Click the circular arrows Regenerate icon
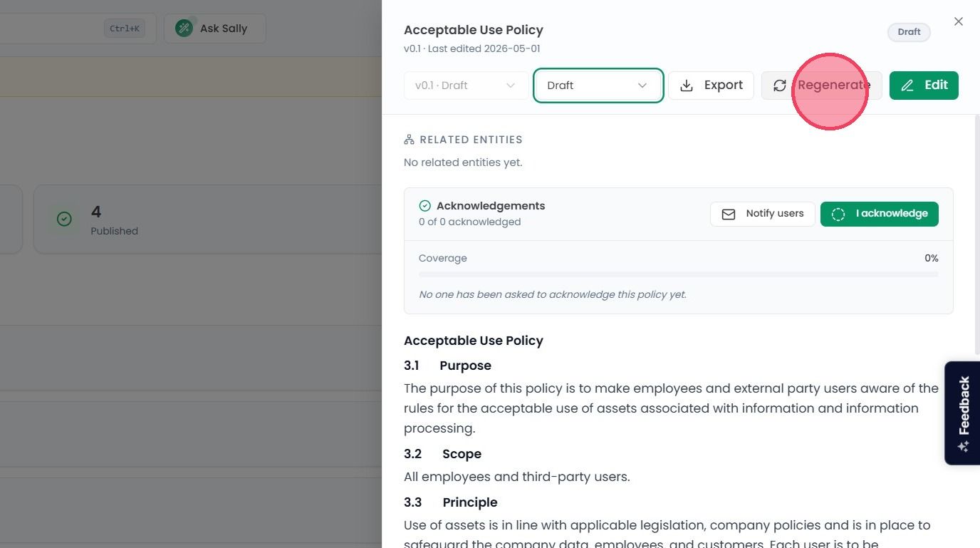980x548 pixels. tap(780, 86)
